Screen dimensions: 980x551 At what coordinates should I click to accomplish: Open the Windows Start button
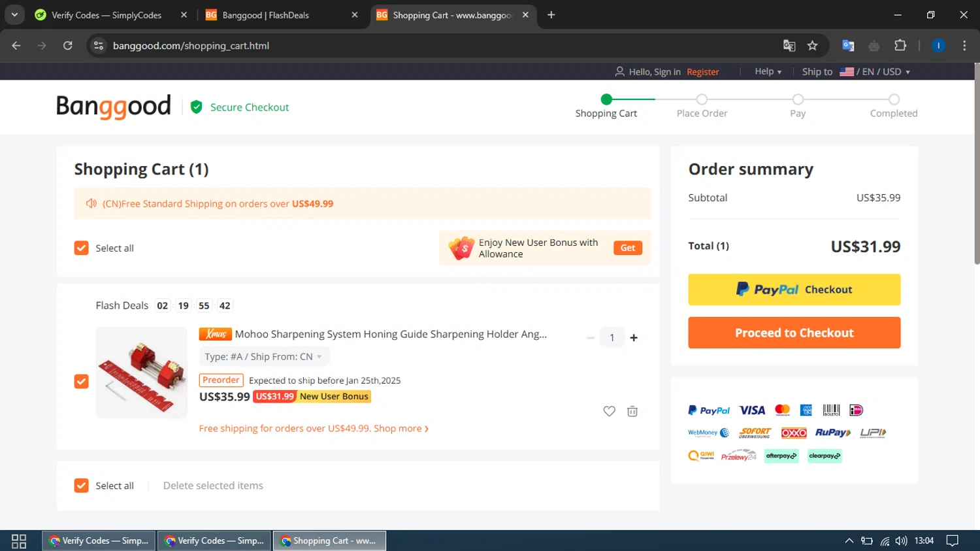pos(19,541)
